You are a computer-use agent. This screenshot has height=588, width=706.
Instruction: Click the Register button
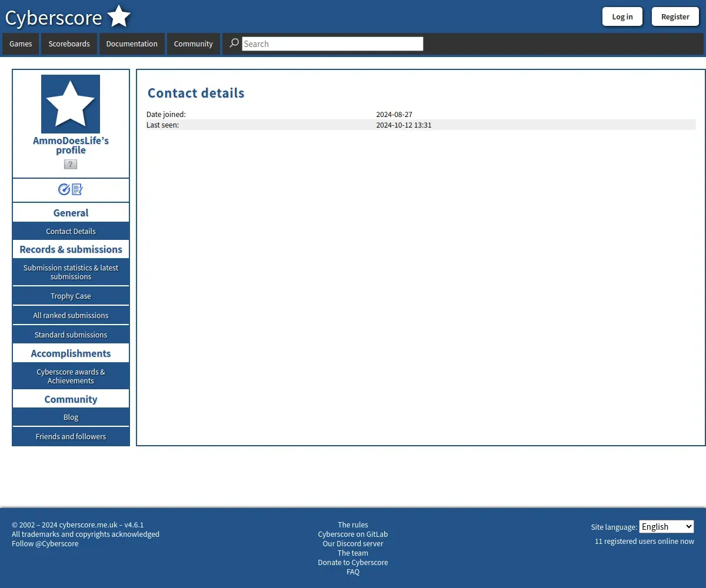[x=675, y=16]
